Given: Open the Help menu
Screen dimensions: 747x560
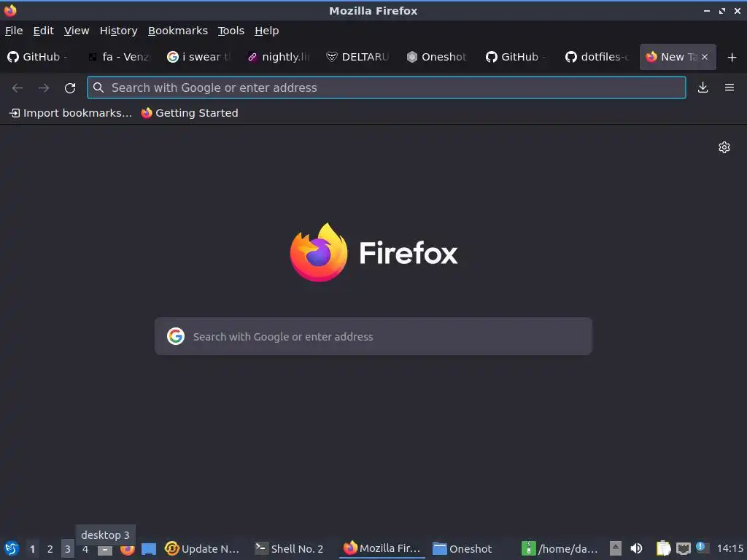Looking at the screenshot, I should (x=267, y=31).
